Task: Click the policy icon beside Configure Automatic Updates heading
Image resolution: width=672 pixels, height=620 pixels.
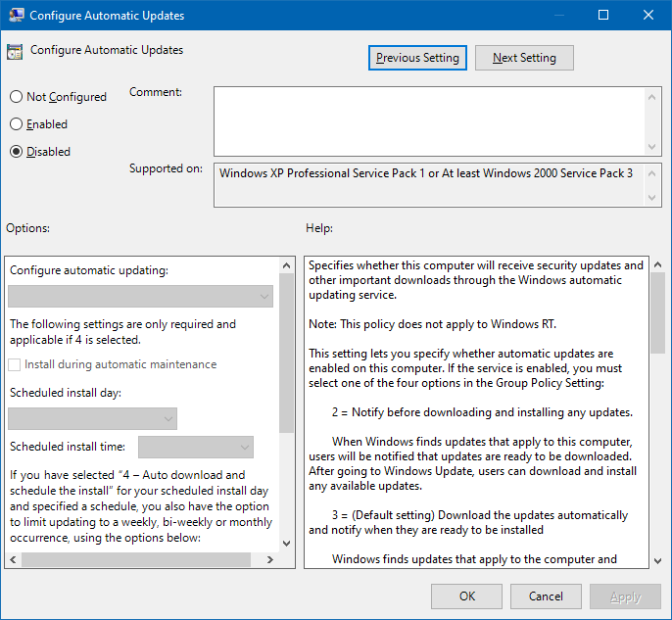Action: 15,53
